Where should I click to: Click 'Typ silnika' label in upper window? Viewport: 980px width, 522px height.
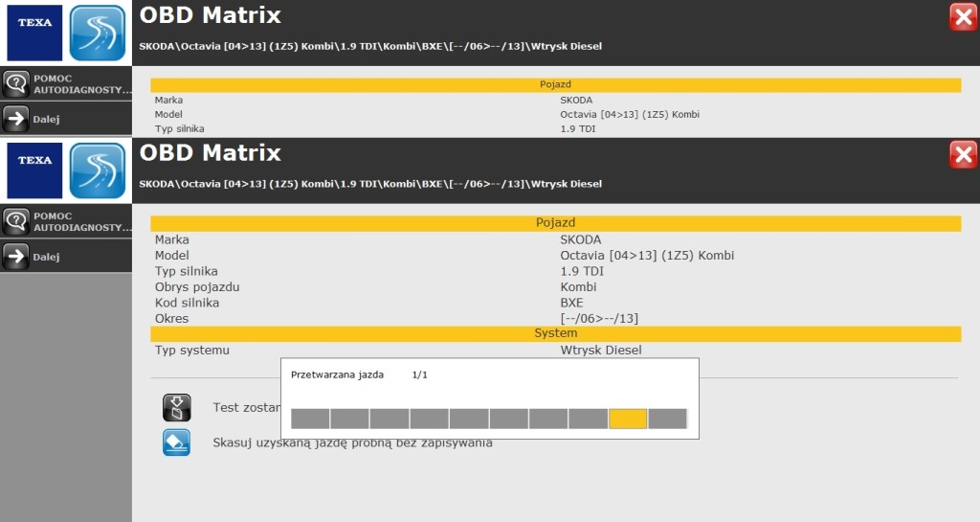click(179, 128)
